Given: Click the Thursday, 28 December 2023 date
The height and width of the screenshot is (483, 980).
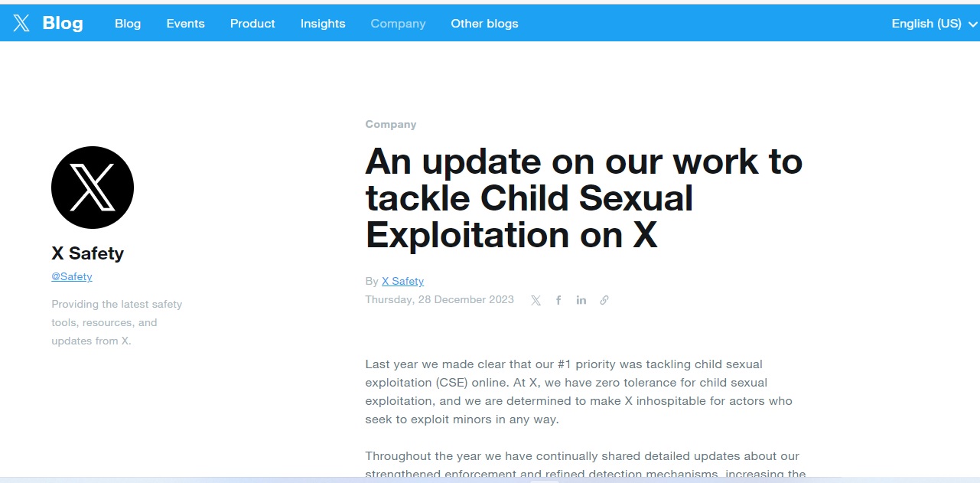Looking at the screenshot, I should tap(439, 299).
